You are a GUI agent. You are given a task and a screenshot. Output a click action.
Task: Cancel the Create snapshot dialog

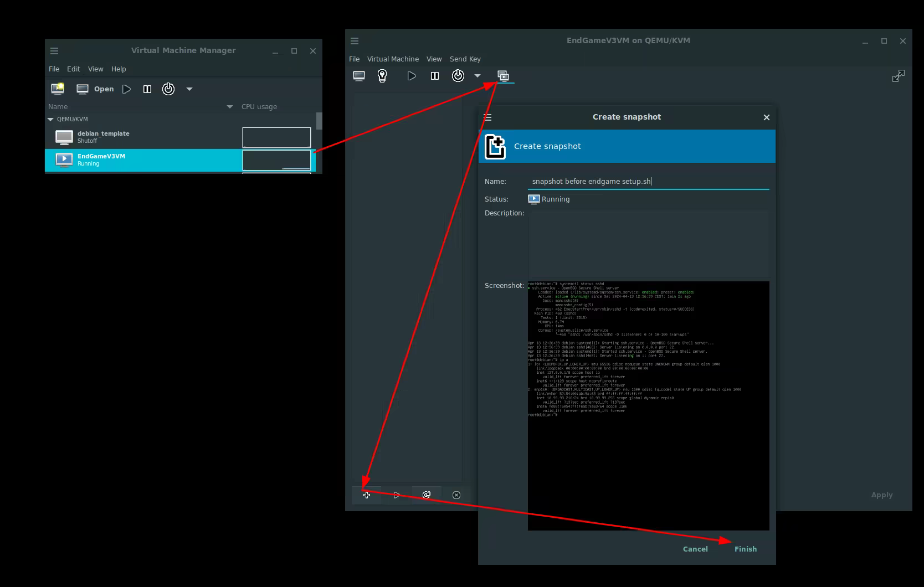(x=695, y=549)
